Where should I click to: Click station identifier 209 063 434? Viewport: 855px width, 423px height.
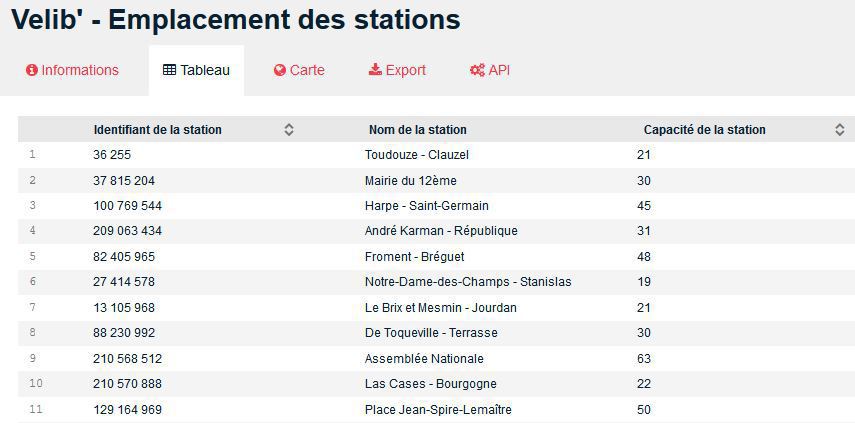point(127,231)
